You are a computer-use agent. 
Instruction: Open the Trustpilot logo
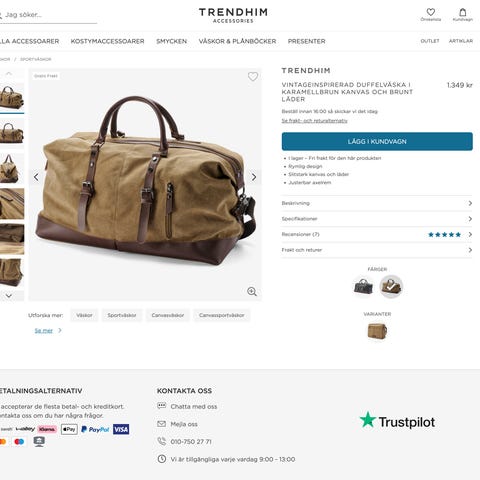point(397,421)
